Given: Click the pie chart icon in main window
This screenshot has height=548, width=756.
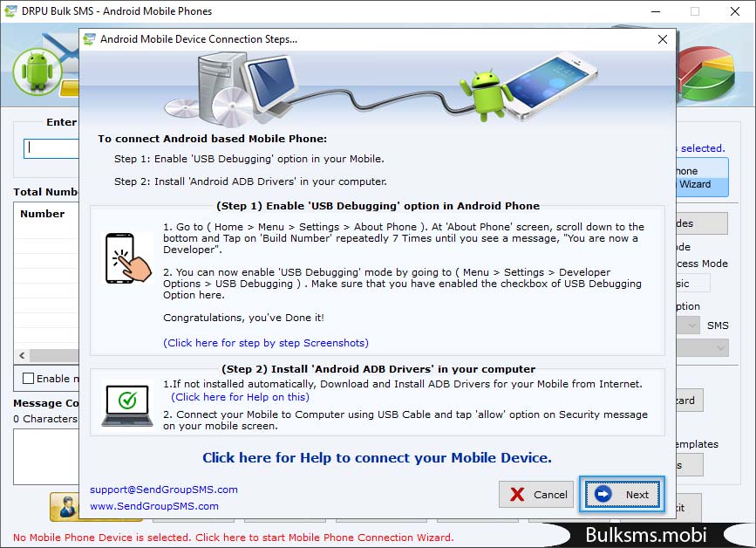Looking at the screenshot, I should pos(706,72).
